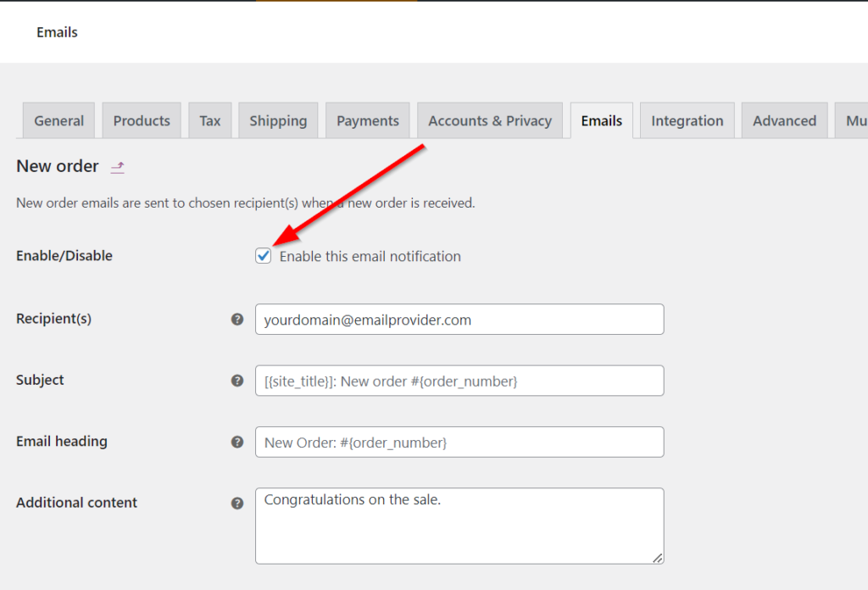Open the Recipient(s) help tooltip icon
This screenshot has width=868, height=590.
point(237,319)
